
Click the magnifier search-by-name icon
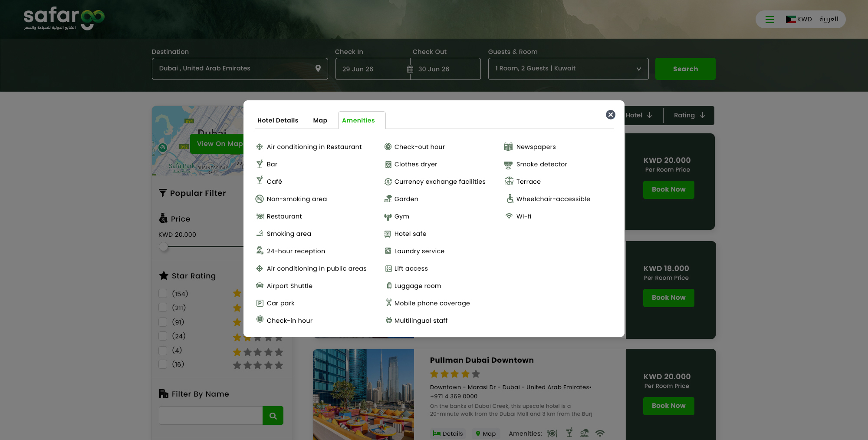click(273, 416)
